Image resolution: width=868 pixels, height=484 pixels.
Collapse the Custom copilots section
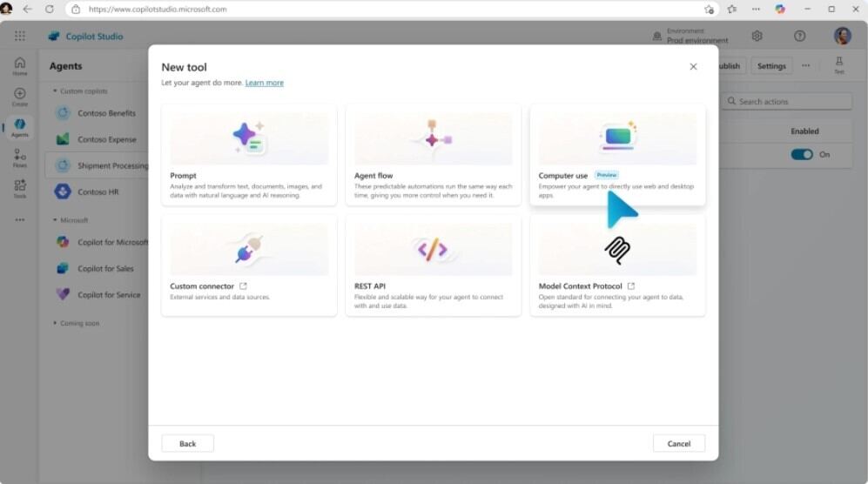(x=55, y=91)
